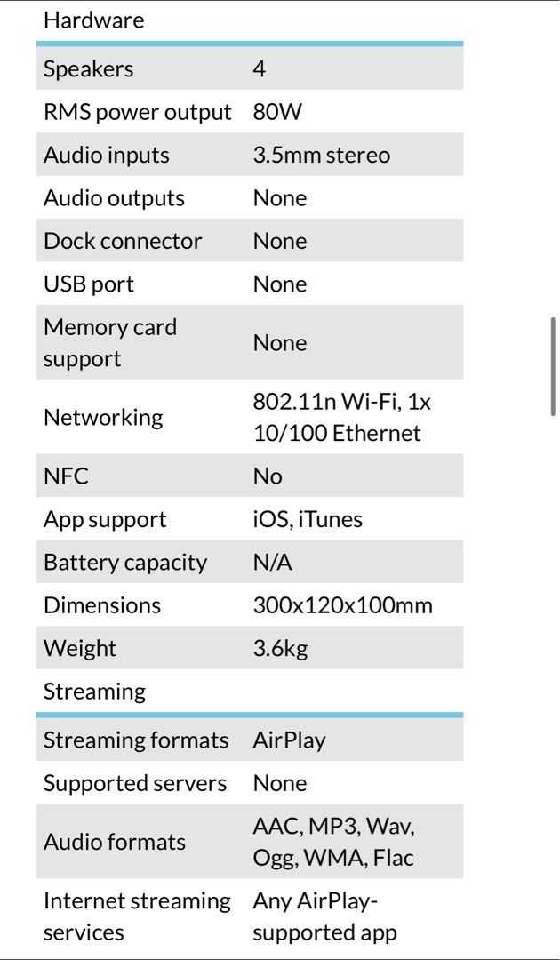Click the Memory card support label

(110, 343)
